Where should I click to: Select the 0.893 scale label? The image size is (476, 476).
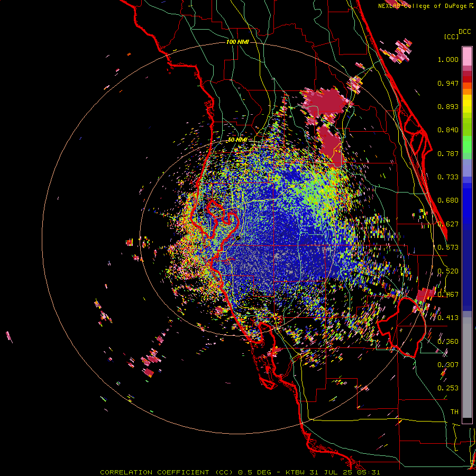[448, 106]
